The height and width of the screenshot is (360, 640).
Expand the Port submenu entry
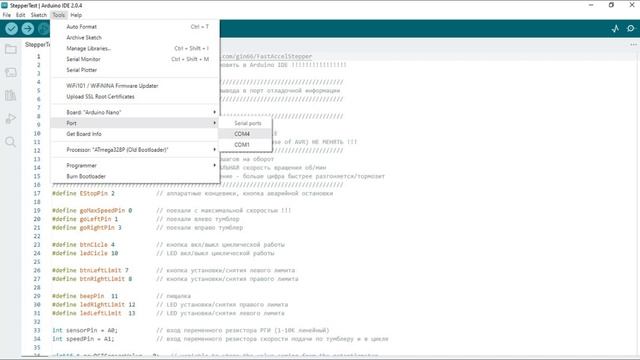(x=135, y=123)
